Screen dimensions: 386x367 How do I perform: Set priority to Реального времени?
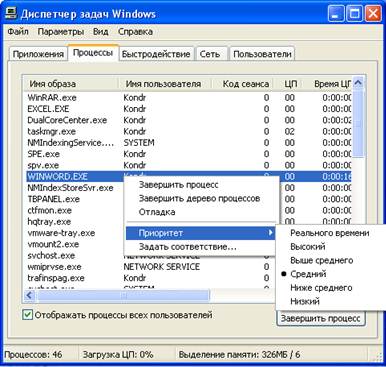coord(330,233)
